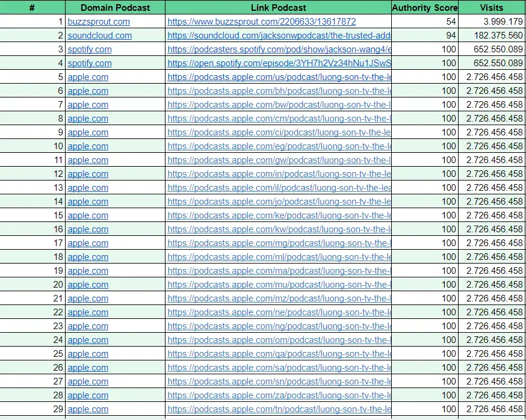Open the podcasts.apple.com/mu podcast link
526x420 pixels.
[x=279, y=285]
